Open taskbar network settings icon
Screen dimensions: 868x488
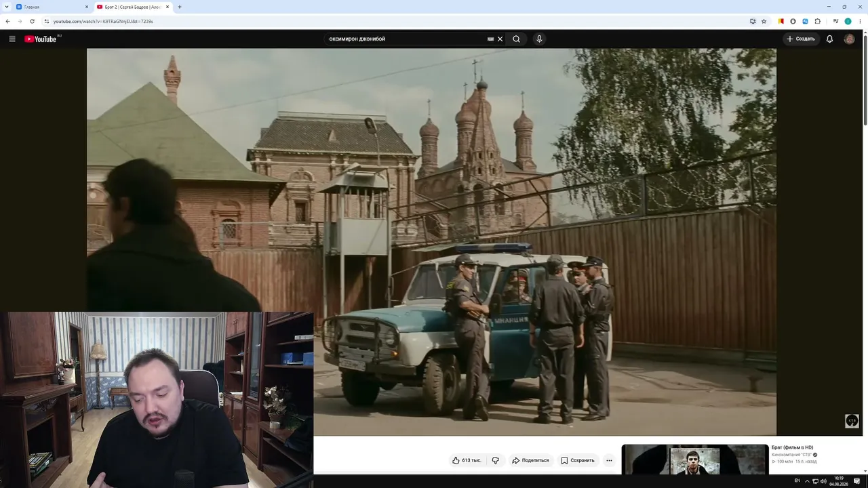pyautogui.click(x=815, y=481)
